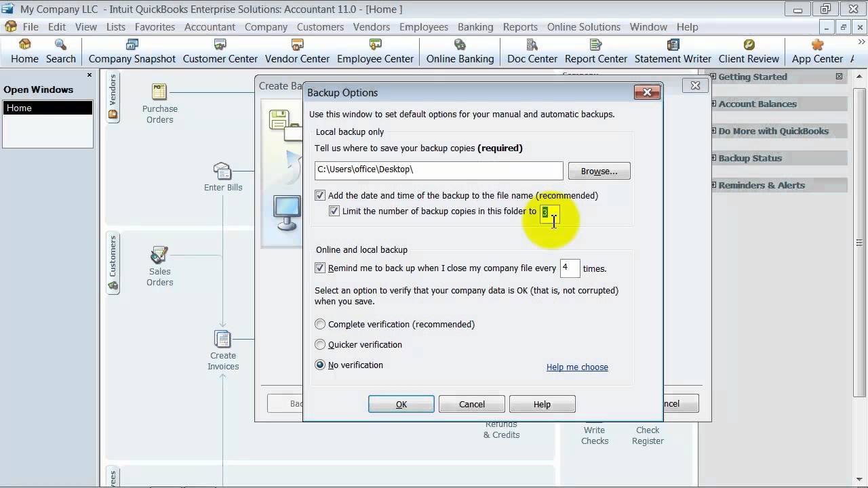Viewport: 868px width, 488px height.
Task: Open the Report Center
Action: pyautogui.click(x=596, y=52)
